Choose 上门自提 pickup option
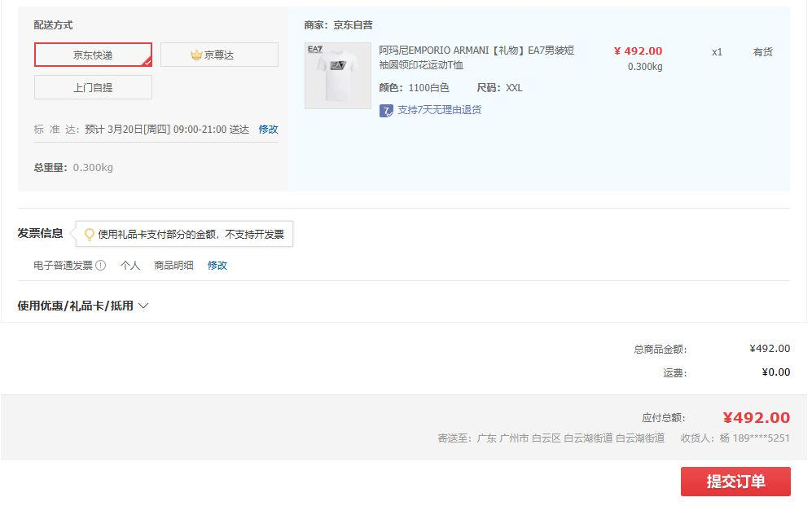 click(x=93, y=87)
